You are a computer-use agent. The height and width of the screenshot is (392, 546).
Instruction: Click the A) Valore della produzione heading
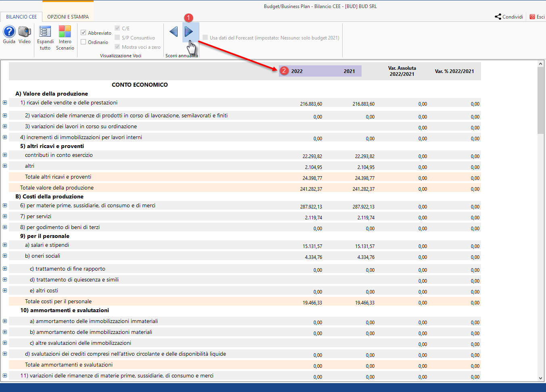tap(52, 94)
